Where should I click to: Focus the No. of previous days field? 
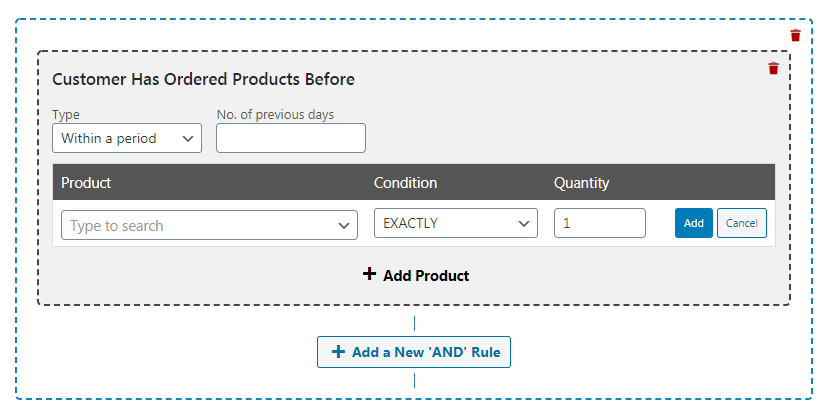click(290, 138)
